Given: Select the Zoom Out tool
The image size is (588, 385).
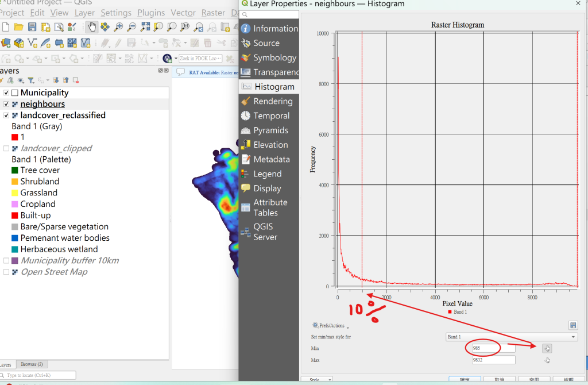Looking at the screenshot, I should (x=131, y=27).
